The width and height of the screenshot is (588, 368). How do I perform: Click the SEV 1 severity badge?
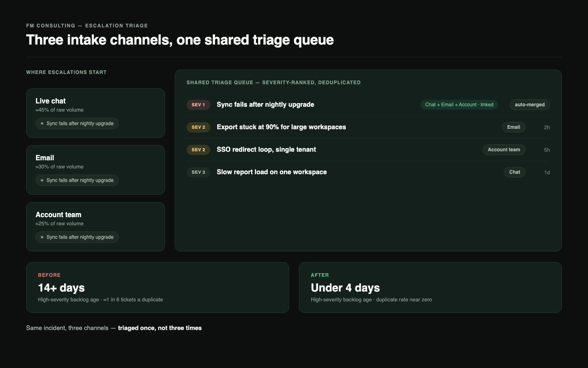click(198, 105)
